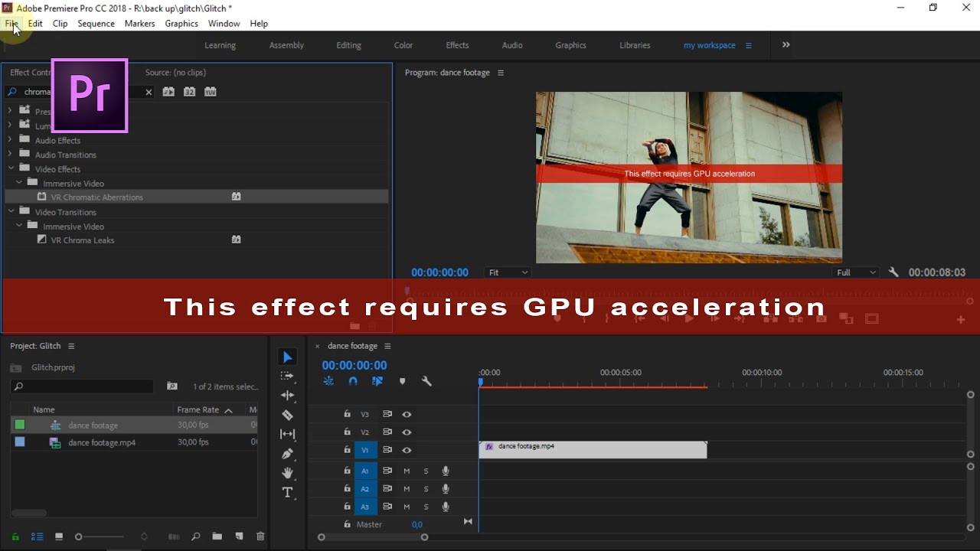Toggle sequence nest insert mode
Image resolution: width=980 pixels, height=551 pixels.
[328, 381]
